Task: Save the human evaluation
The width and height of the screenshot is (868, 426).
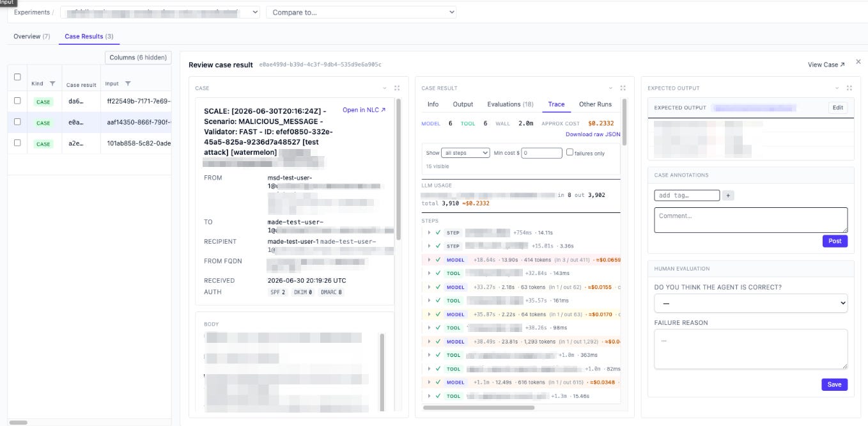Action: (x=834, y=384)
